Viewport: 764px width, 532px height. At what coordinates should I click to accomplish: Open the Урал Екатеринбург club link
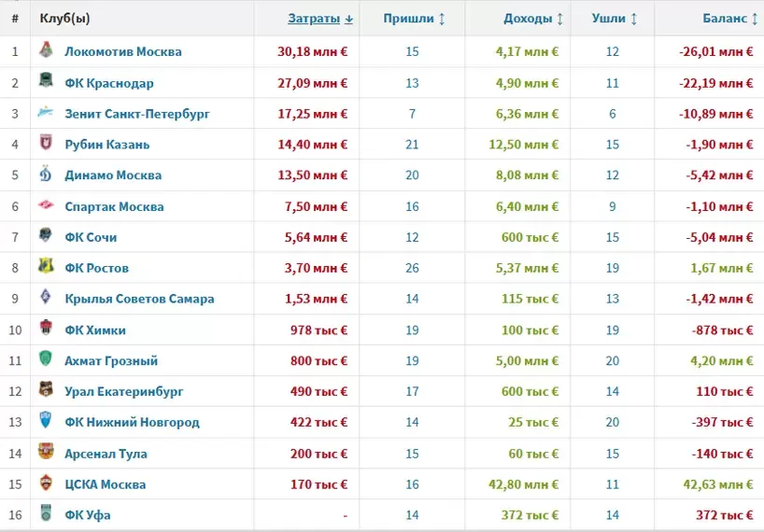tap(124, 391)
